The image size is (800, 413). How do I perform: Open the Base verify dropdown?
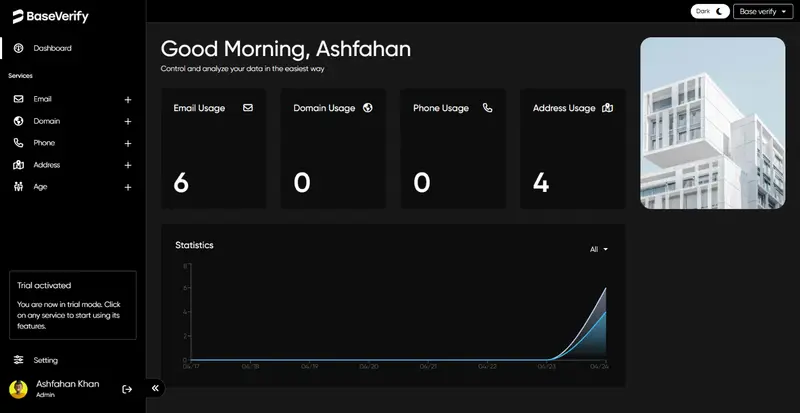tap(761, 11)
